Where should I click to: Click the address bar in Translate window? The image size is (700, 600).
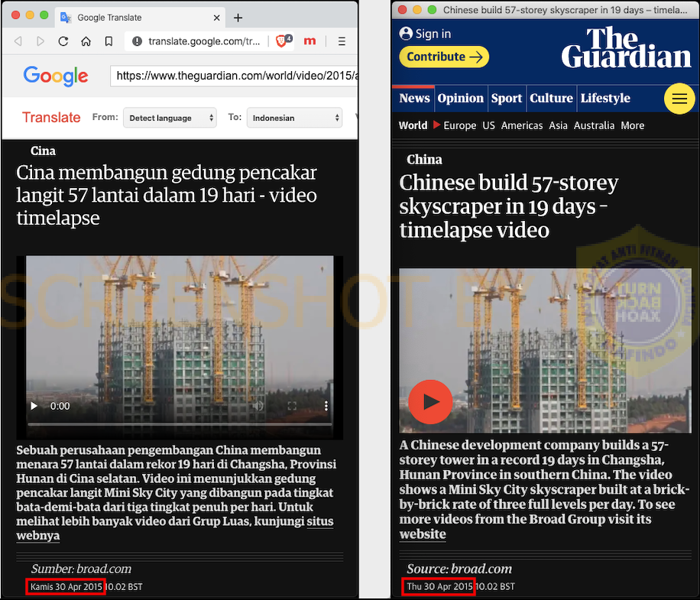coord(204,41)
